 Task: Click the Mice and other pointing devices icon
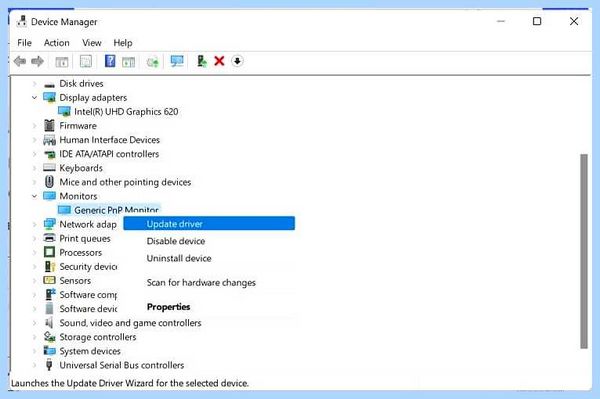tap(49, 181)
